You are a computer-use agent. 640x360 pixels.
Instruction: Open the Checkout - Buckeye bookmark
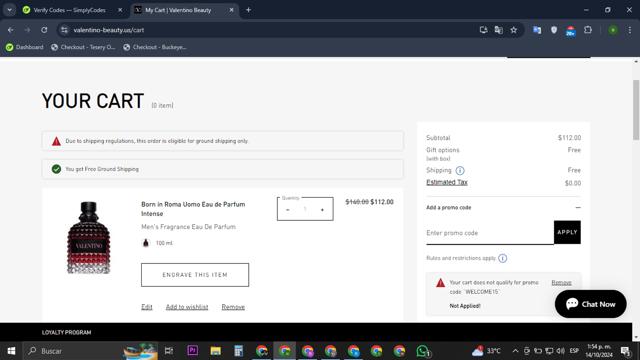(155, 47)
